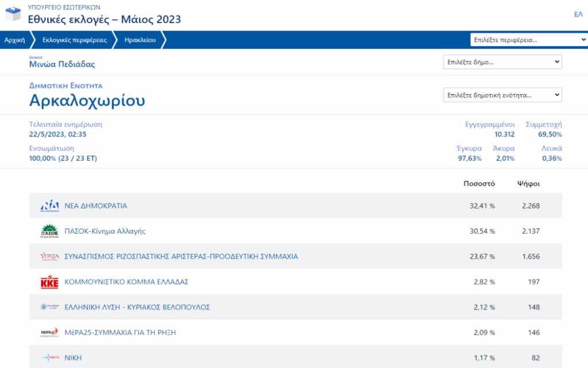Click the 2,82 % percentage cell
Image resolution: width=588 pixels, height=368 pixels.
[x=484, y=282]
